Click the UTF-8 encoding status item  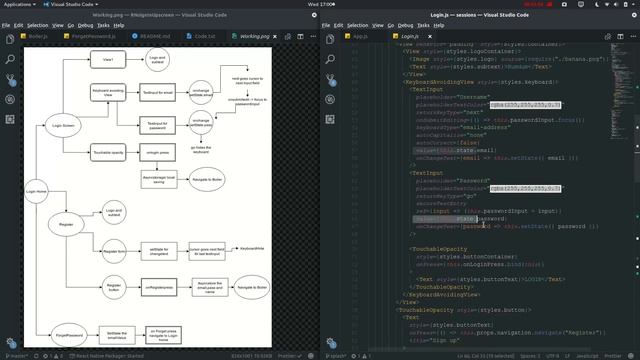552,356
